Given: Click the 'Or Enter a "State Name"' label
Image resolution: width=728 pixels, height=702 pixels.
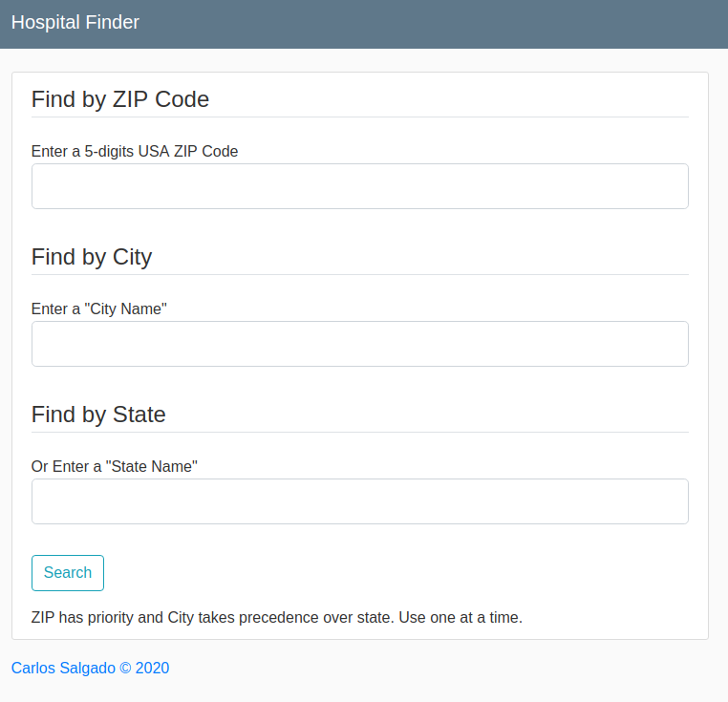Looking at the screenshot, I should tap(115, 466).
